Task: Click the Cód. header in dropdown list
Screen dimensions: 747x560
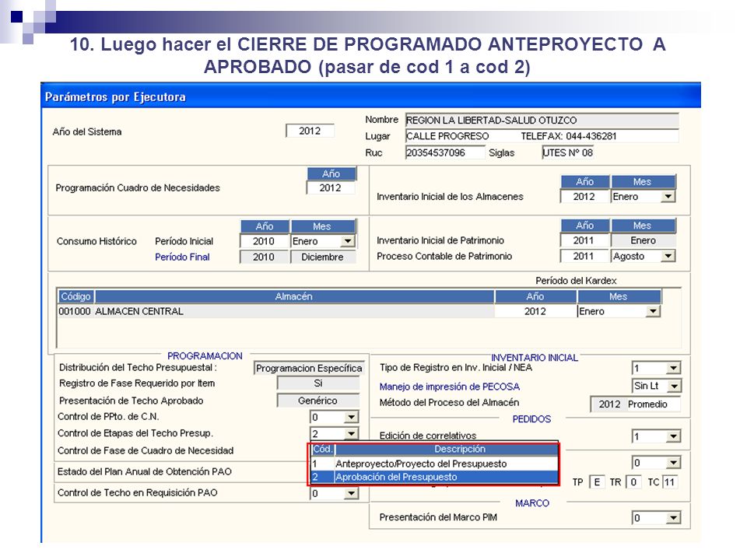Action: point(323,449)
